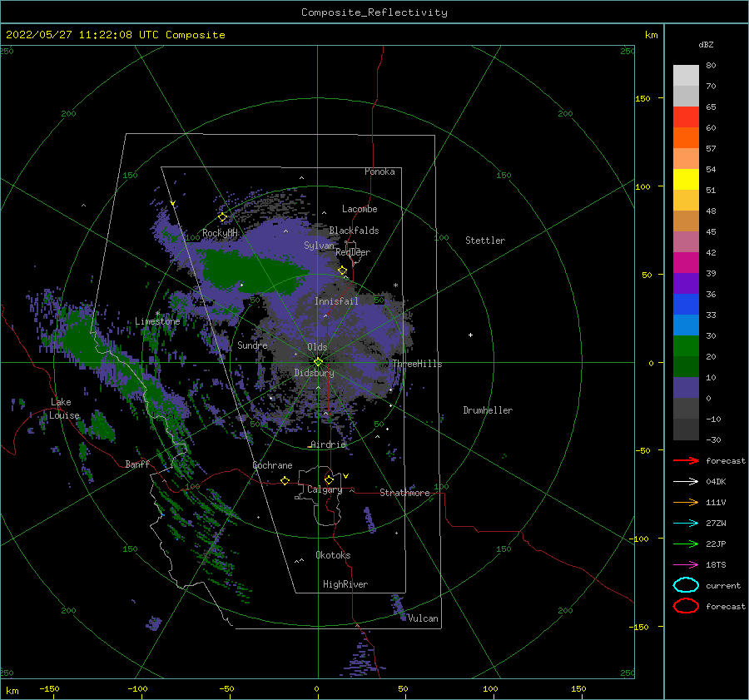749x700 pixels.
Task: Click the 04DK legend label
Action: (x=716, y=482)
